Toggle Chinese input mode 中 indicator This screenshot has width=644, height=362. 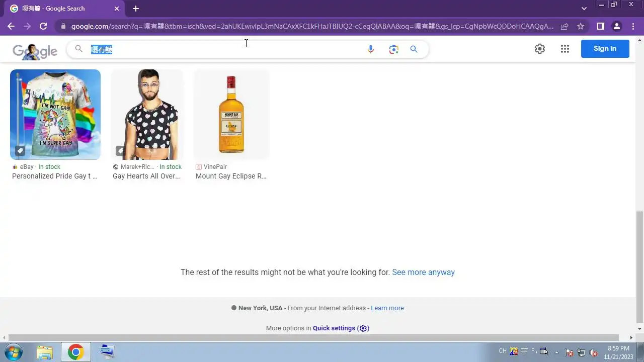(524, 351)
